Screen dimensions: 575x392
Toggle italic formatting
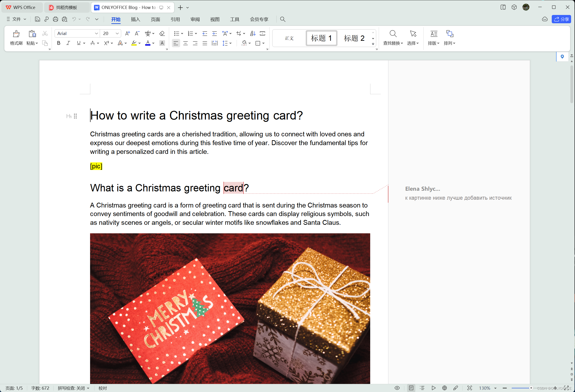(68, 43)
